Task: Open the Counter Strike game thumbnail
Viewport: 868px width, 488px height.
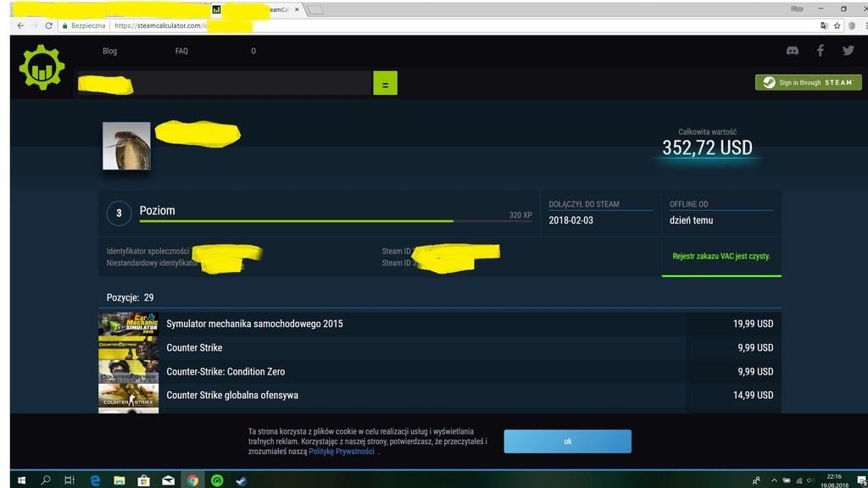Action: coord(129,348)
